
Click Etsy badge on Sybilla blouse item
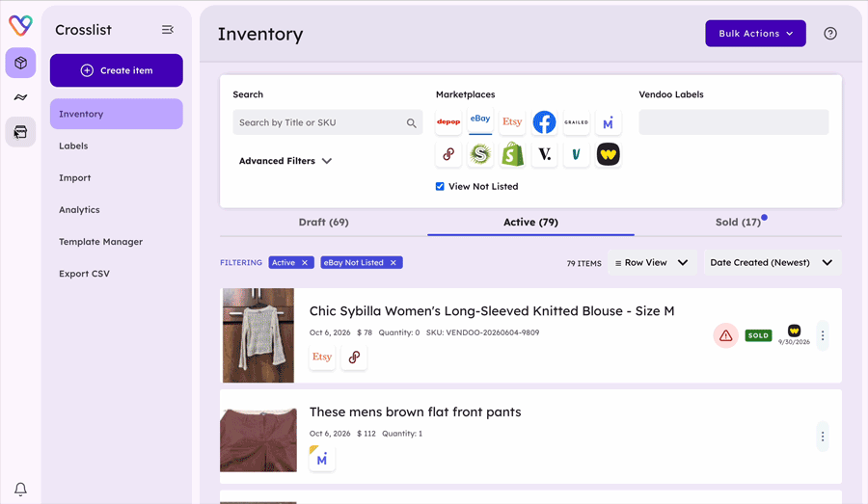pos(322,357)
